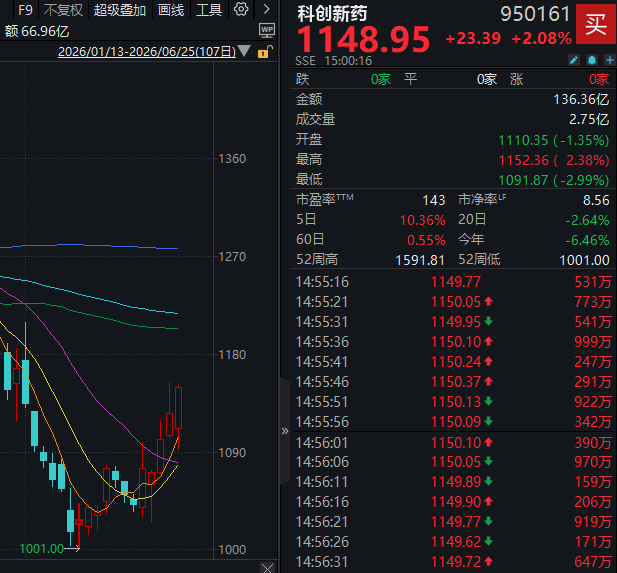Toggle the orange date range lock
Viewport: 617px width, 573px height.
click(265, 52)
